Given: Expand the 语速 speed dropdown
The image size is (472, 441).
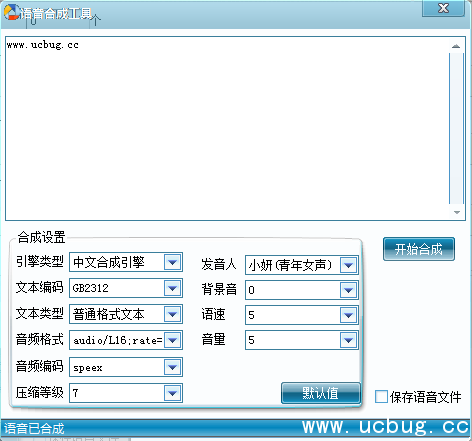Looking at the screenshot, I should coord(302,315).
